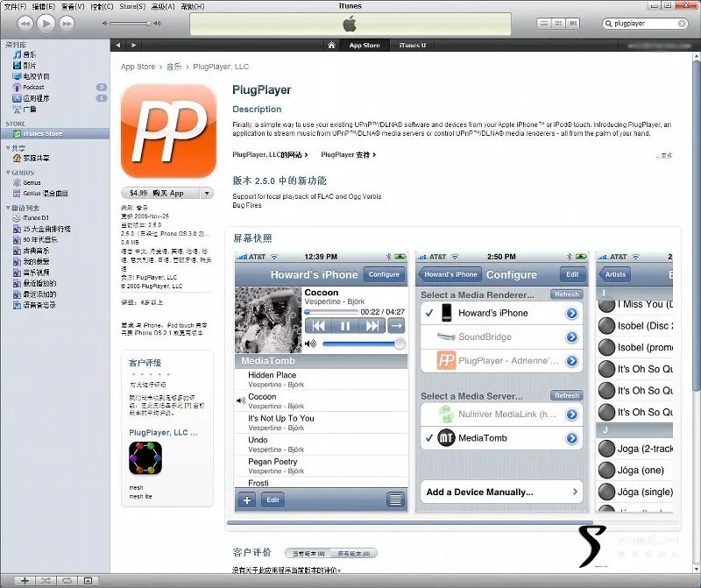Open 音乐 in the library sidebar
This screenshot has width=701, height=588.
[30, 54]
